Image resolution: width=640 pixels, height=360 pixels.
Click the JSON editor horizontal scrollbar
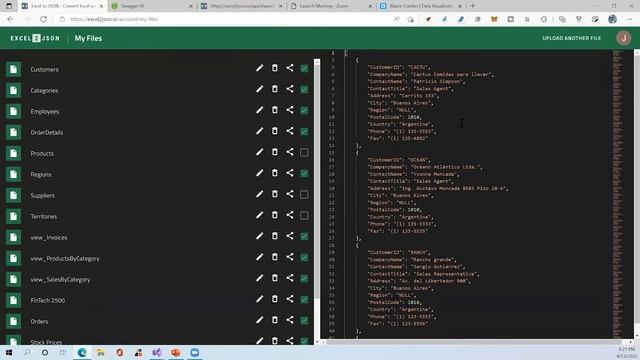473,342
